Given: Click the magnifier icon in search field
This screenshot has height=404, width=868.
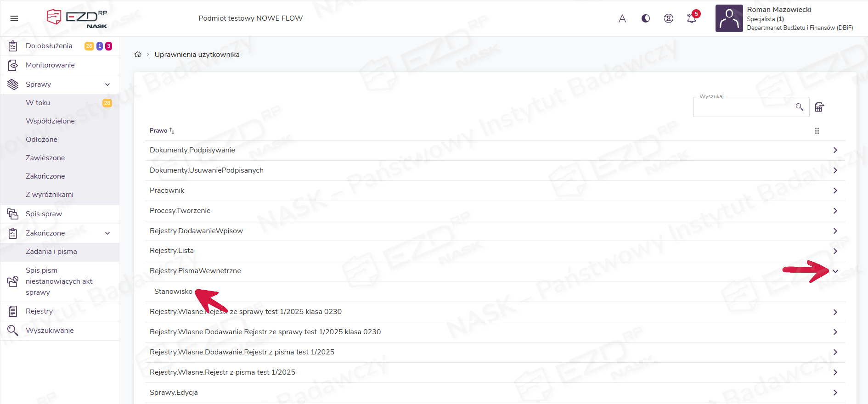Looking at the screenshot, I should pyautogui.click(x=799, y=107).
